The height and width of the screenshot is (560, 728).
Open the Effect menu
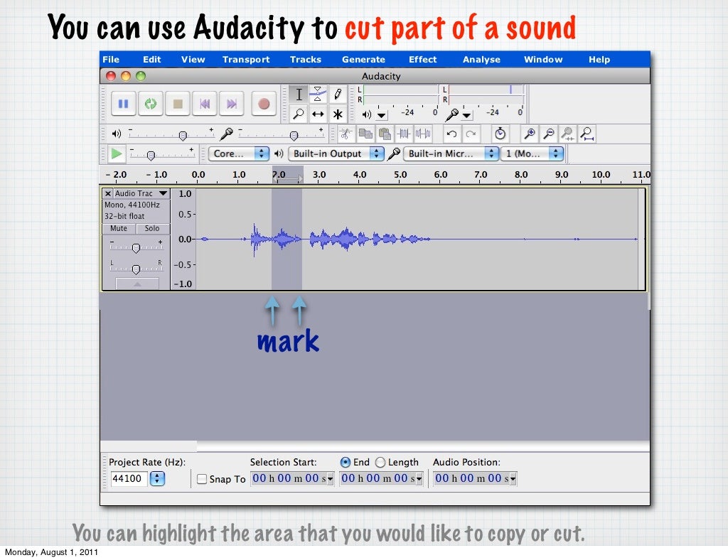point(422,60)
